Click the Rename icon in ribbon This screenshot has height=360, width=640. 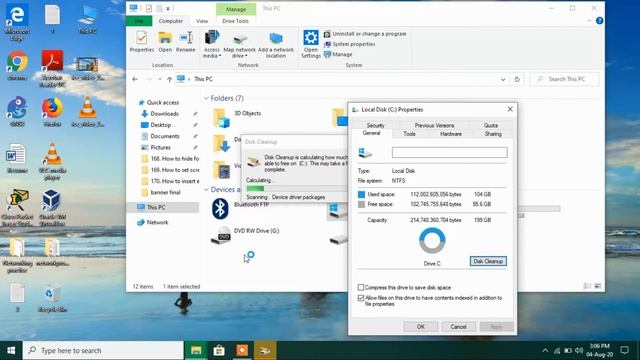click(x=186, y=42)
